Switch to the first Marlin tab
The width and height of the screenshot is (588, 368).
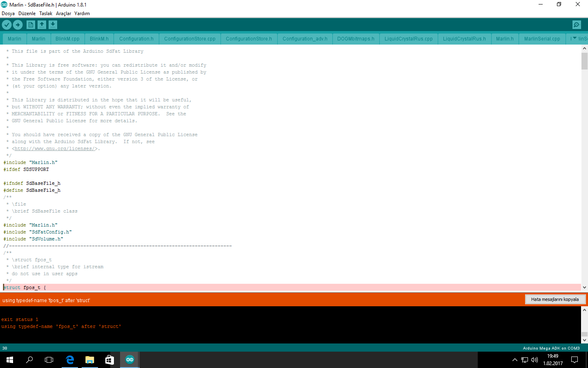pos(14,39)
